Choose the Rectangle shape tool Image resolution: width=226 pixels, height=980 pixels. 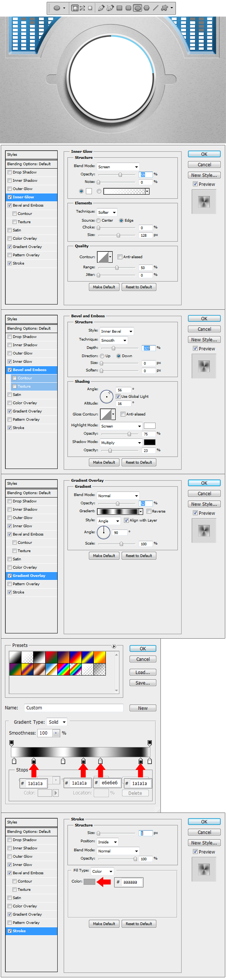tap(119, 8)
